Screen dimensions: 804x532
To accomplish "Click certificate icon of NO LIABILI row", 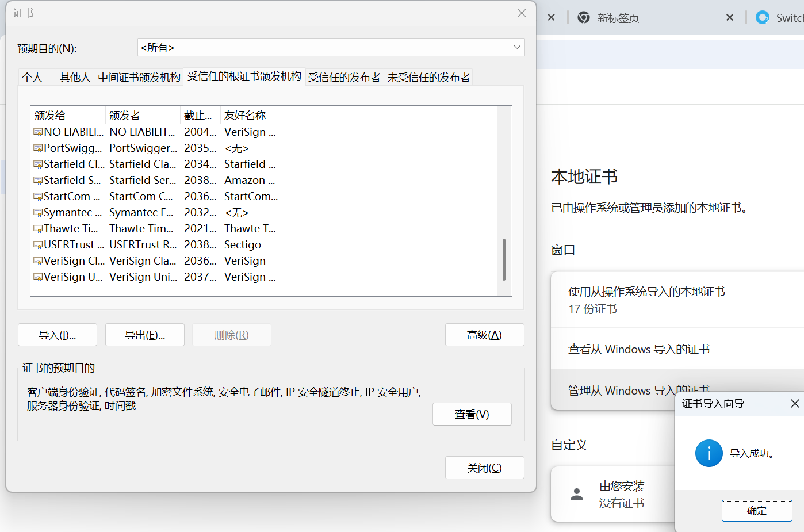I will [x=38, y=132].
